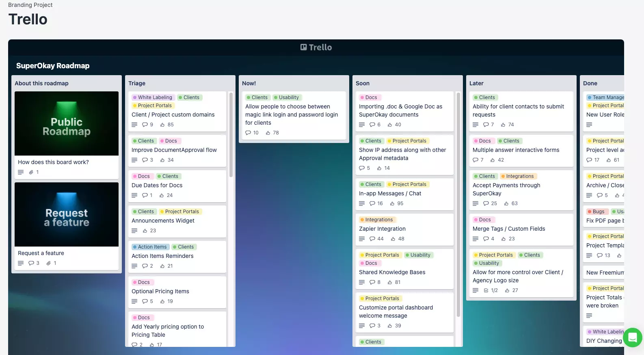Click the thumbs-up icon on Show IP address card

379,168
